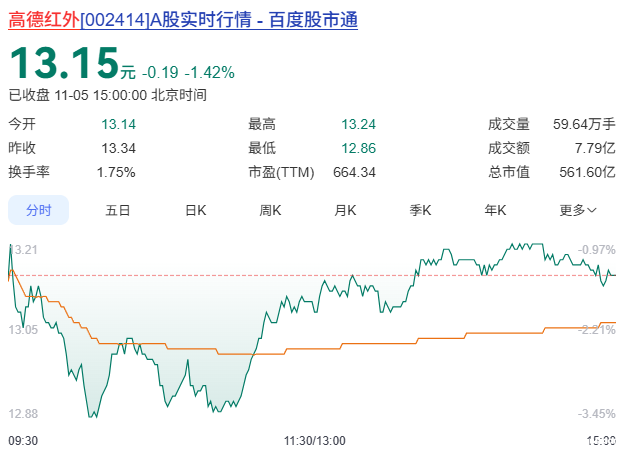
Task: Click the 11:30/13:00 time axis marker
Action: pyautogui.click(x=315, y=441)
